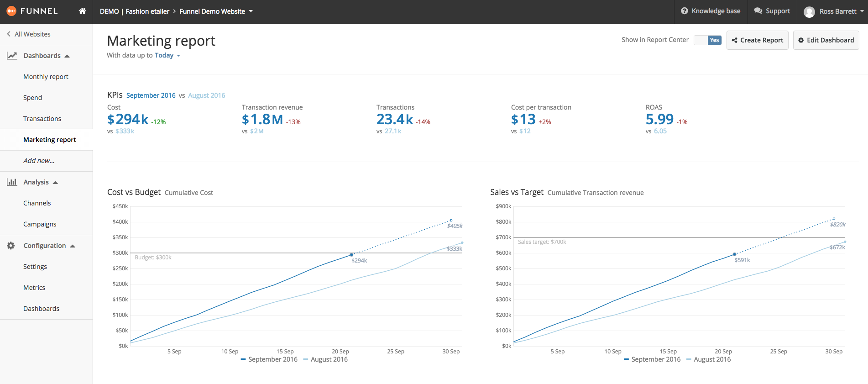
Task: Click the Configuration gear icon
Action: (11, 246)
